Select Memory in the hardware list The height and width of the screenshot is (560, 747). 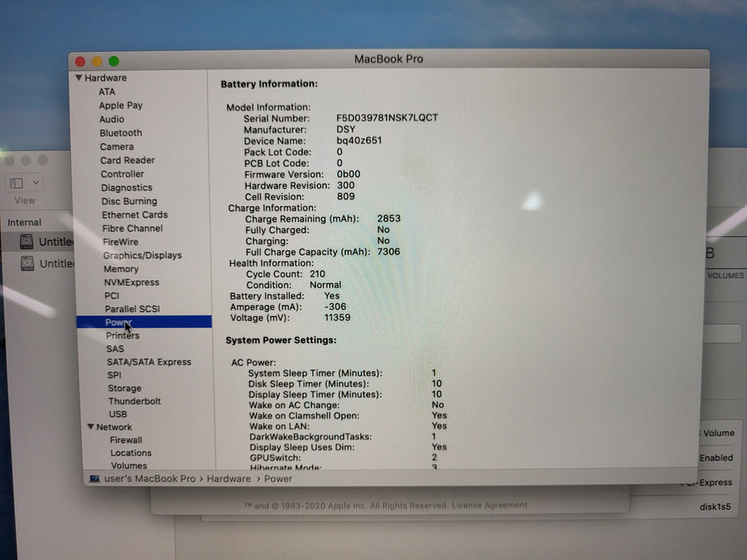(x=121, y=269)
